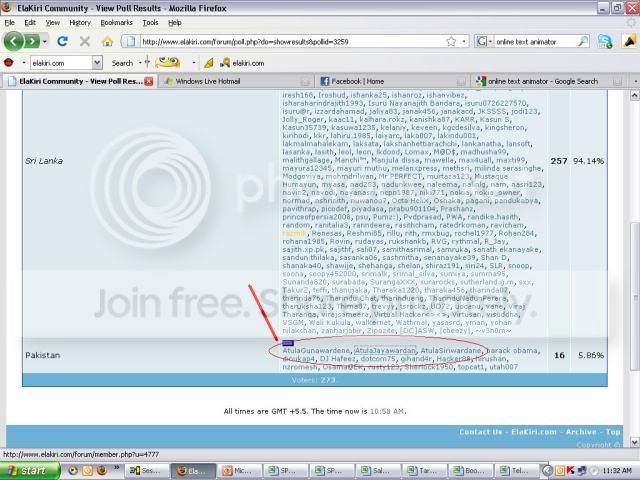Click the toolbar Search button
Screen dimensions: 640x480
122,63
